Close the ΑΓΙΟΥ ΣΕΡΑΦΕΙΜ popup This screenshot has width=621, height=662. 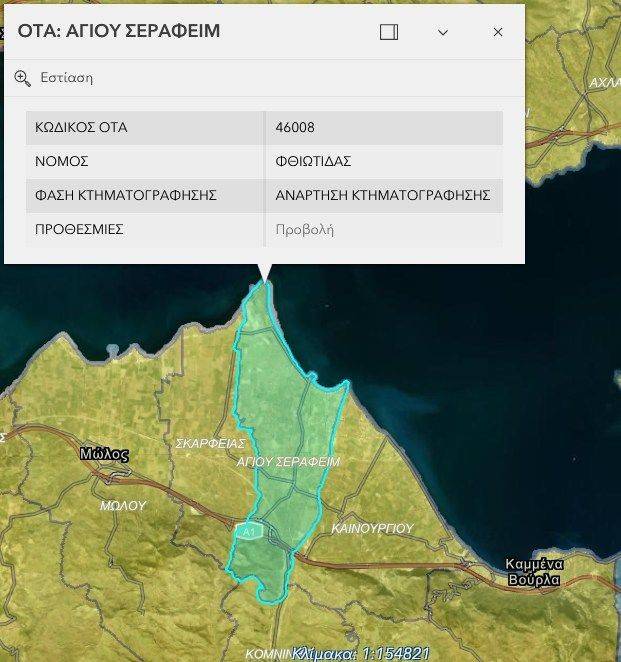(x=498, y=32)
